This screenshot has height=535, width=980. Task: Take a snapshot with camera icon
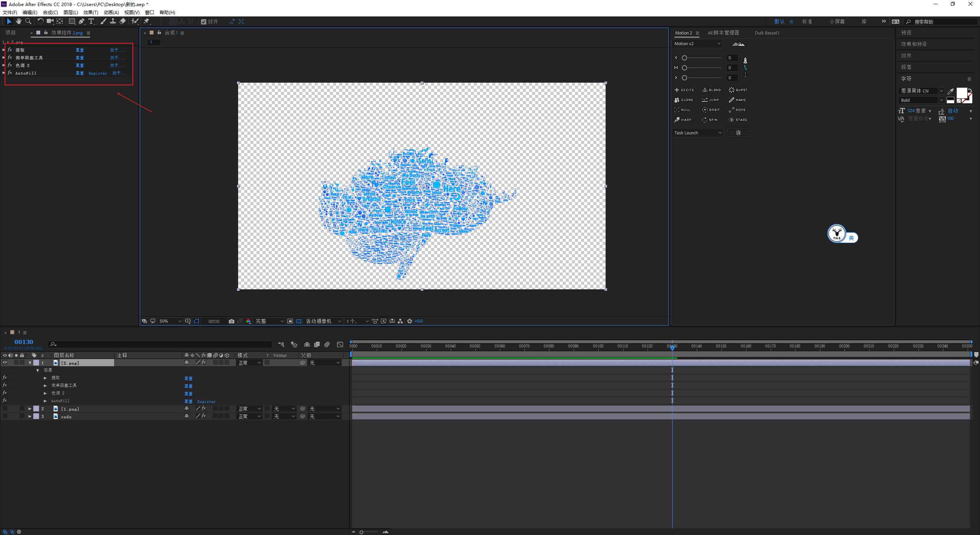coord(232,321)
